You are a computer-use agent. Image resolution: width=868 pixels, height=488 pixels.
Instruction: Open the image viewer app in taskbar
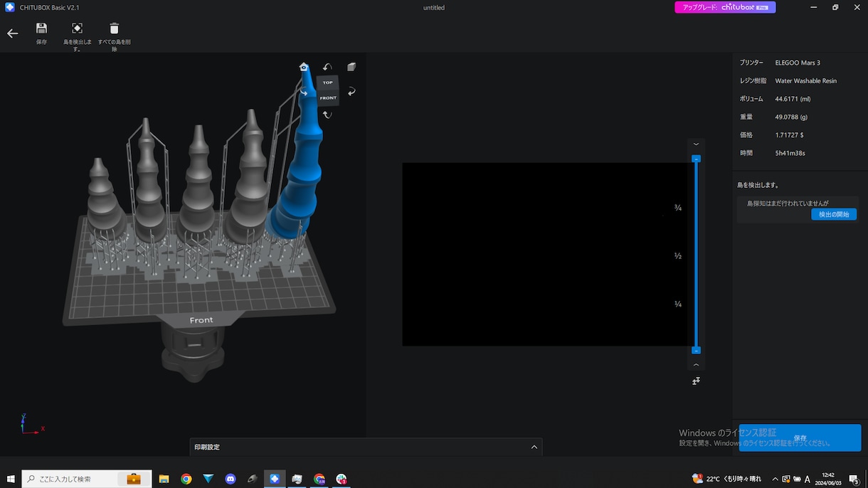pos(297,479)
